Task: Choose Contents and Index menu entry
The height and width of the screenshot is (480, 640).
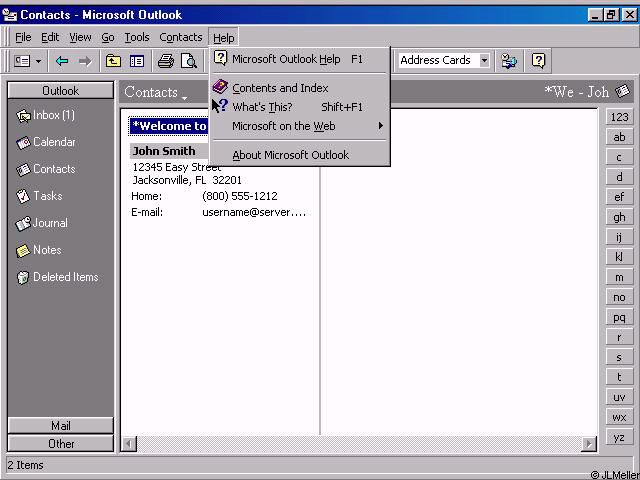Action: [x=299, y=88]
